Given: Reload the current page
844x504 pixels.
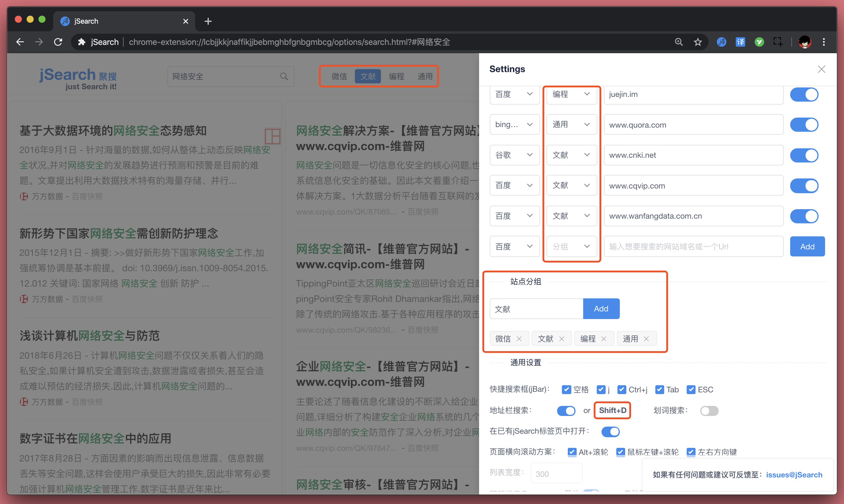Looking at the screenshot, I should pos(58,42).
